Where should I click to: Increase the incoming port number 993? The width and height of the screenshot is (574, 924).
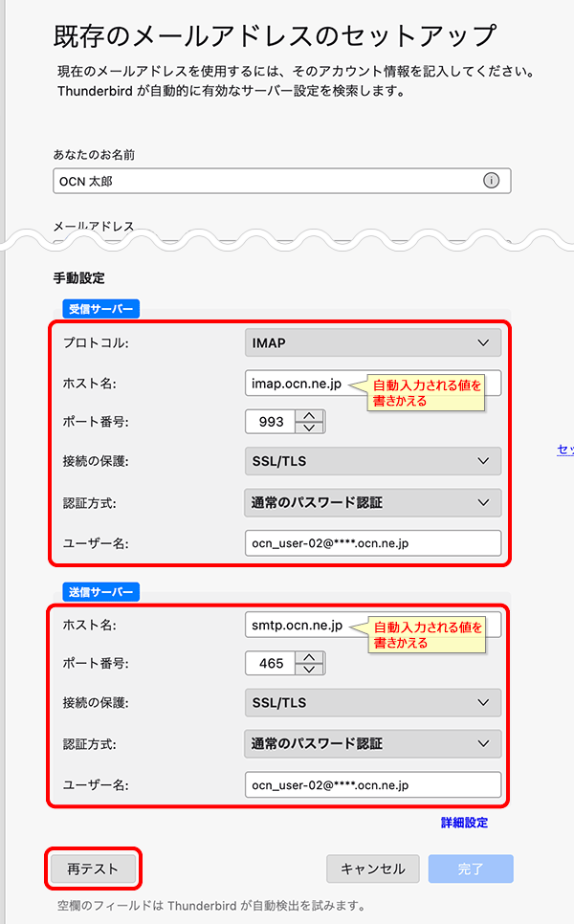(x=311, y=416)
